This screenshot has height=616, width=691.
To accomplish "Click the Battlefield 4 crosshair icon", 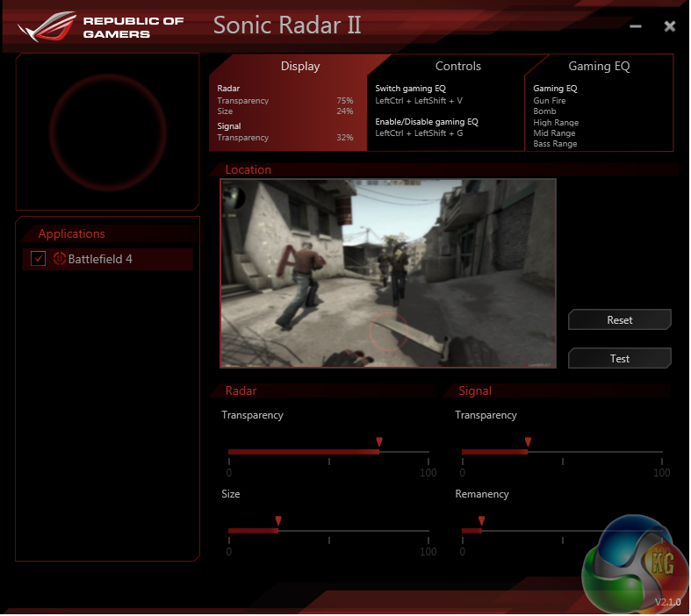I will pyautogui.click(x=60, y=259).
